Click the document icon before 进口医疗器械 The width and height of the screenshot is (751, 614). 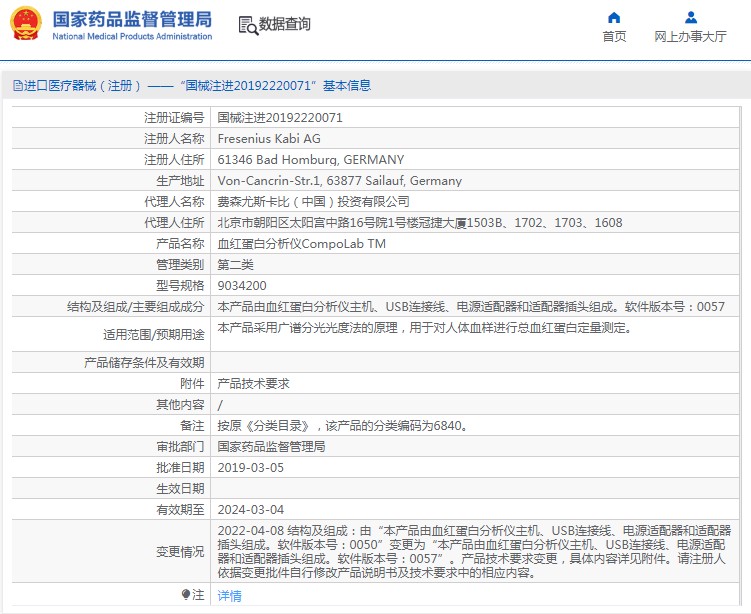(18, 86)
